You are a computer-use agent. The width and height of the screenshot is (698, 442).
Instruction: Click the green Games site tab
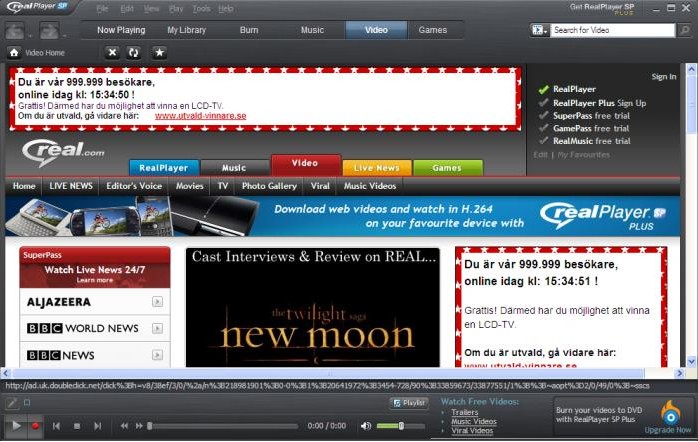click(x=447, y=168)
